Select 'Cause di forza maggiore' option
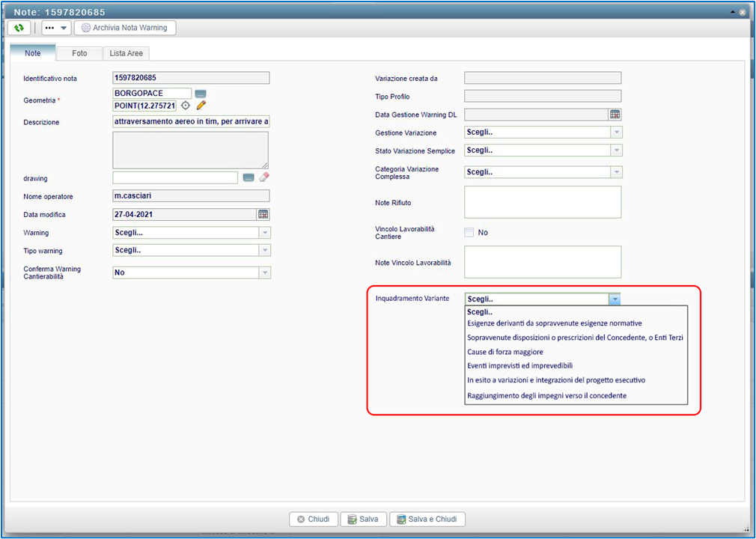 tap(505, 352)
